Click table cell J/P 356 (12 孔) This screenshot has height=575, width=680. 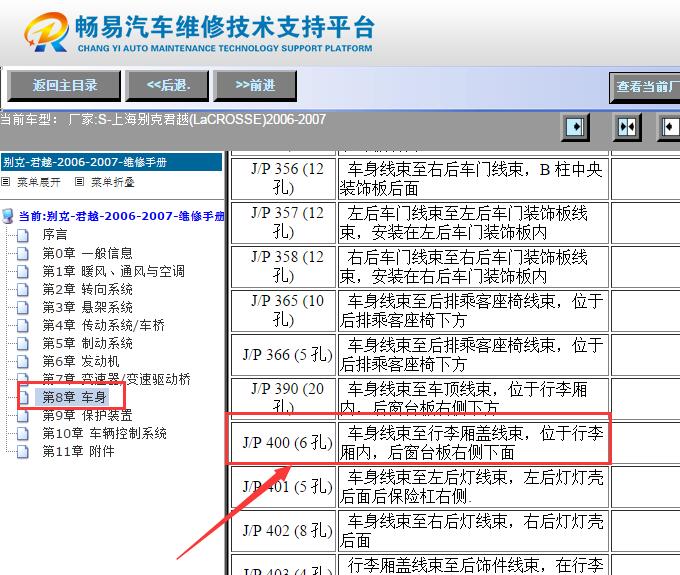pos(284,179)
